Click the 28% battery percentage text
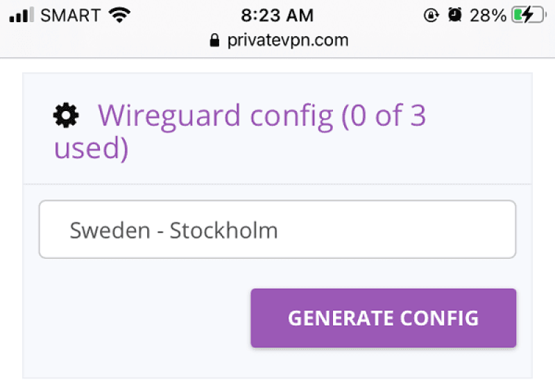The image size is (555, 392). pyautogui.click(x=488, y=15)
